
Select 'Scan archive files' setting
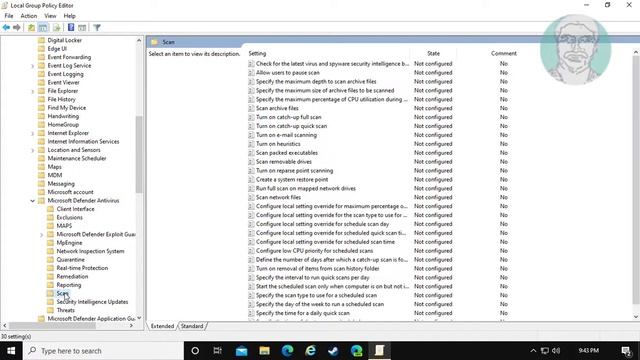coord(277,108)
